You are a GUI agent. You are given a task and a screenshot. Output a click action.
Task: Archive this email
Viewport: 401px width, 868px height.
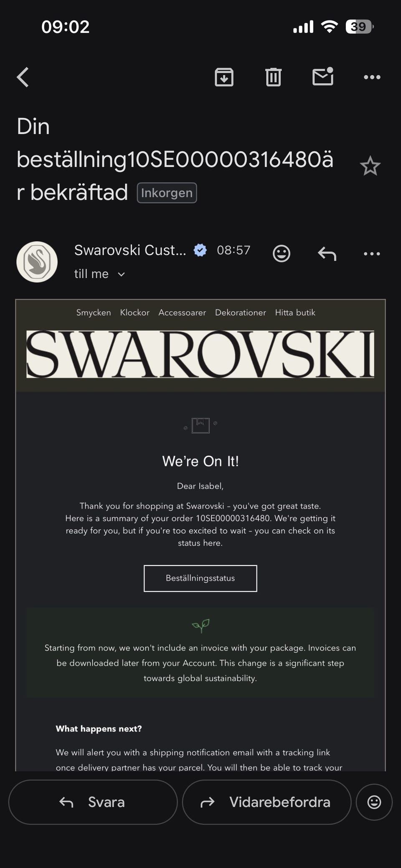(224, 77)
